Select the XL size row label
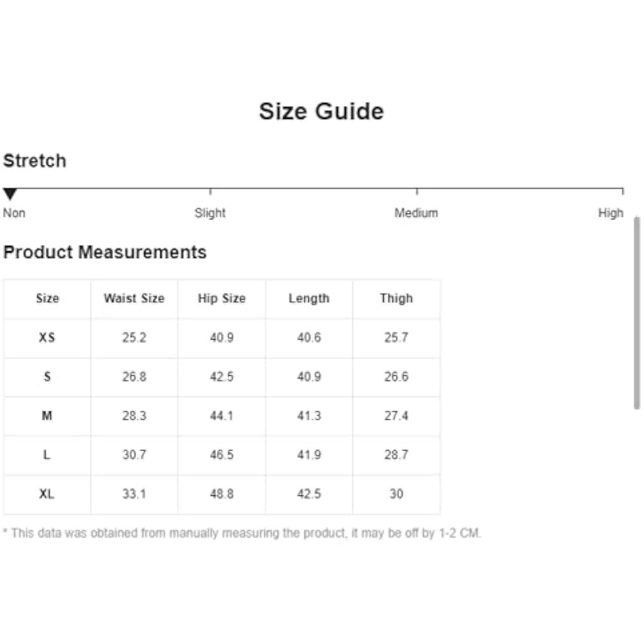Viewport: 644px width, 644px height. coord(47,494)
